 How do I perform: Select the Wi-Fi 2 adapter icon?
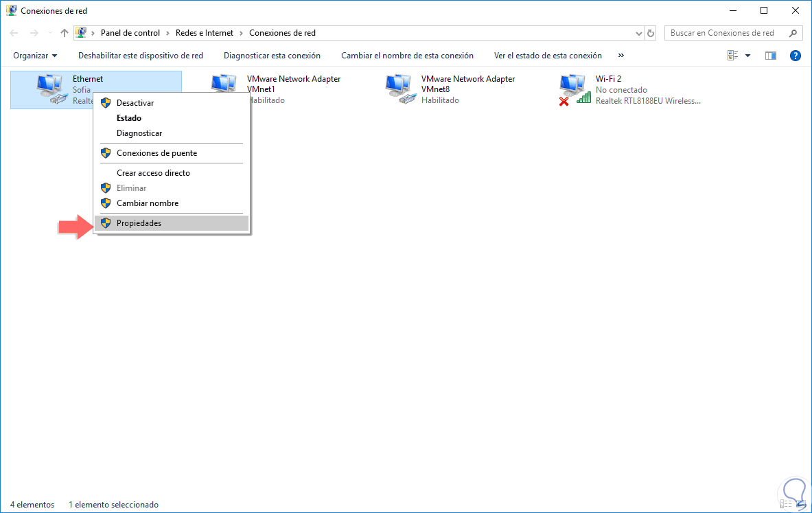click(575, 90)
